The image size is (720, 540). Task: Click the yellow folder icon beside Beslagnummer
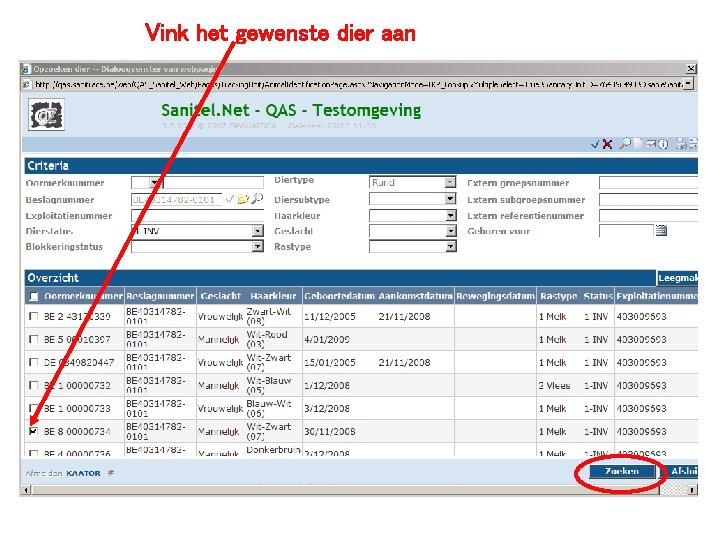(x=243, y=199)
